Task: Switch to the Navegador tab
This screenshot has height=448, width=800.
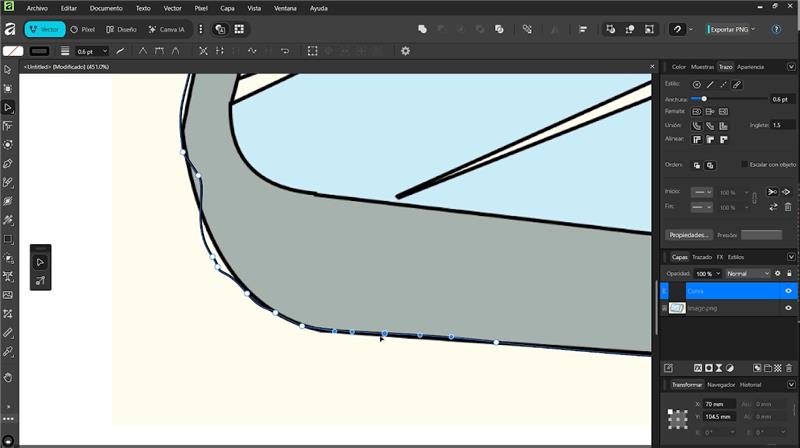Action: [x=721, y=385]
